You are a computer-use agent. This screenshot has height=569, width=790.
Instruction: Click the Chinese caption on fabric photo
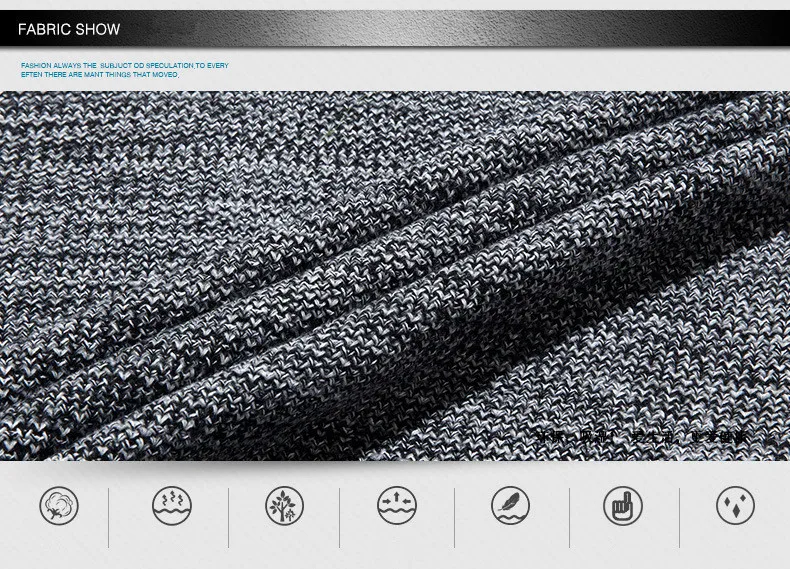(x=643, y=437)
